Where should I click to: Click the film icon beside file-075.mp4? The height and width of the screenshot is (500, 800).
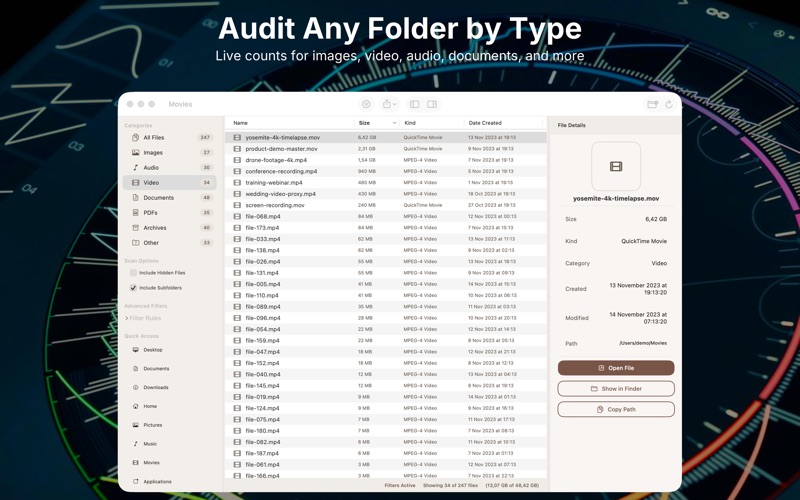pyautogui.click(x=237, y=419)
